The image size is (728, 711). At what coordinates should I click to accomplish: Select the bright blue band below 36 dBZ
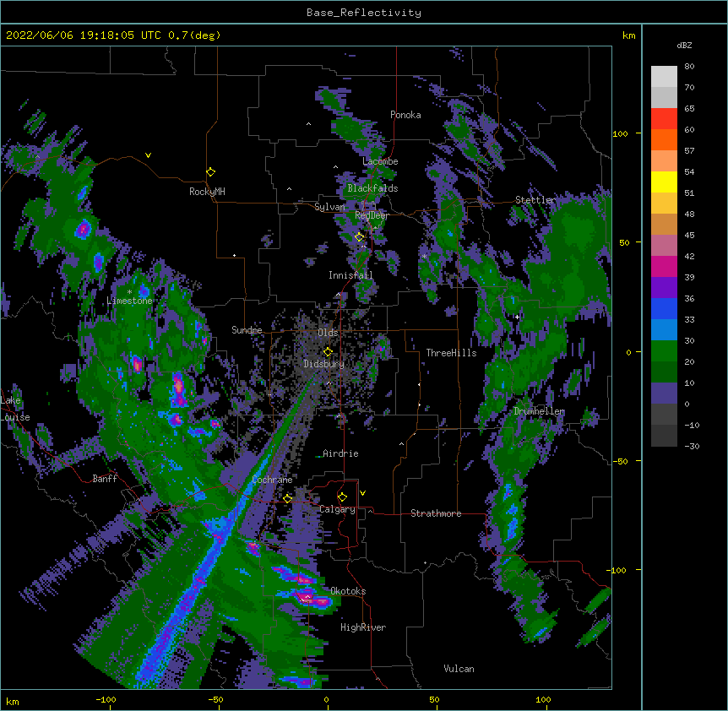coord(664,308)
